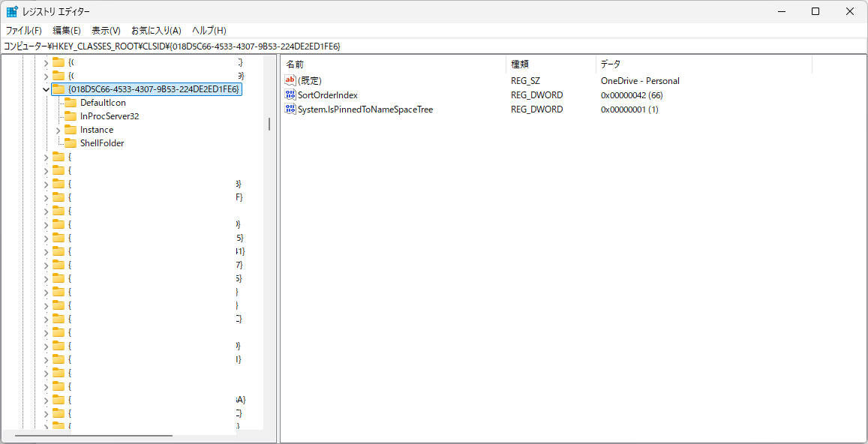Click the Registry Editor icon in the title bar
The width and height of the screenshot is (868, 444).
coord(11,10)
